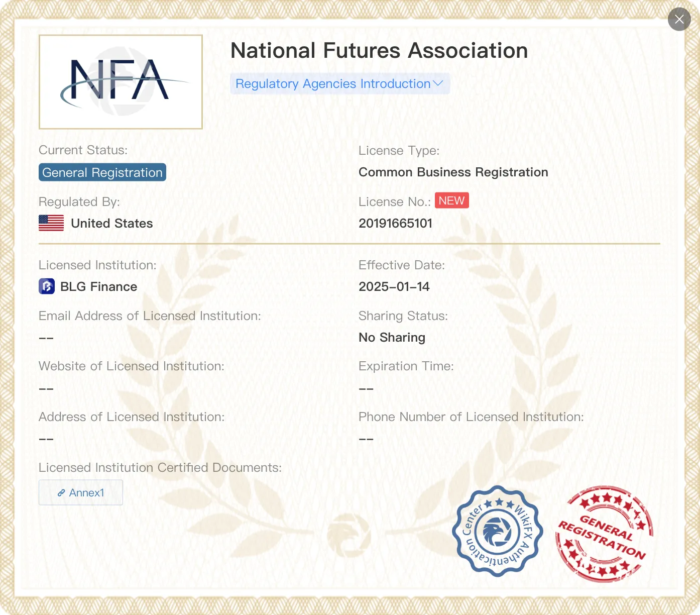Click the General Registration status badge
This screenshot has height=615, width=700.
tap(102, 172)
